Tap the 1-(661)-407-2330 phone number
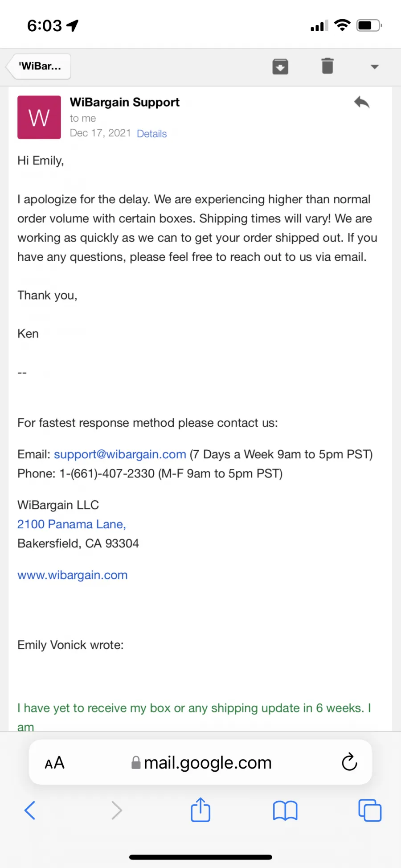This screenshot has width=401, height=868. click(x=107, y=473)
